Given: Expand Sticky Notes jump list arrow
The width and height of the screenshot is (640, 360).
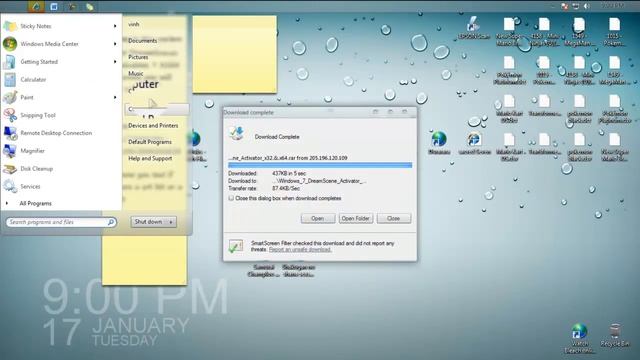Looking at the screenshot, I should (x=115, y=26).
